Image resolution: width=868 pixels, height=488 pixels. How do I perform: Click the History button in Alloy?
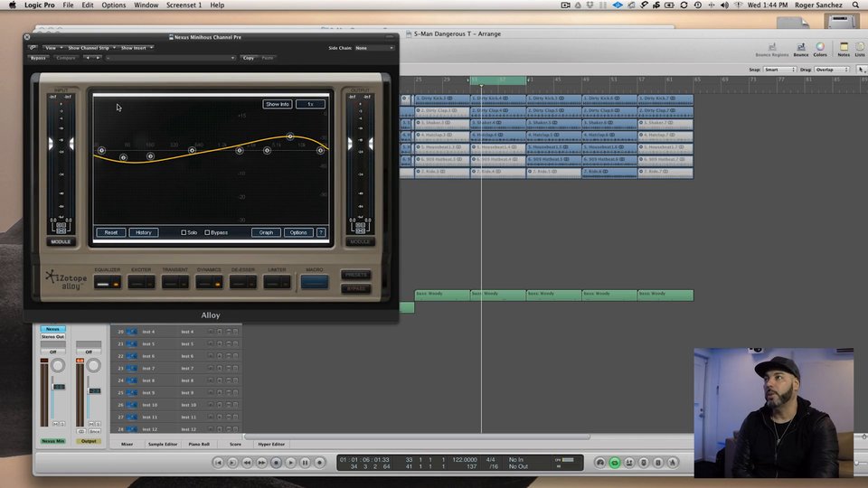coord(144,232)
